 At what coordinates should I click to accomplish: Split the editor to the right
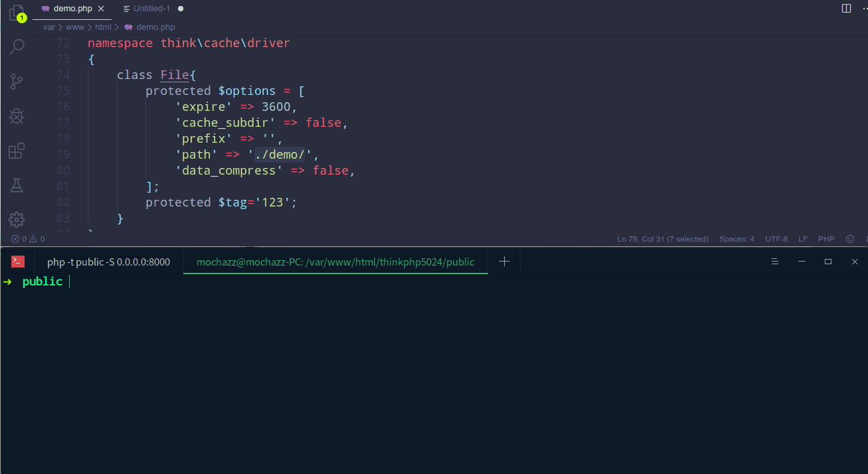click(x=846, y=9)
